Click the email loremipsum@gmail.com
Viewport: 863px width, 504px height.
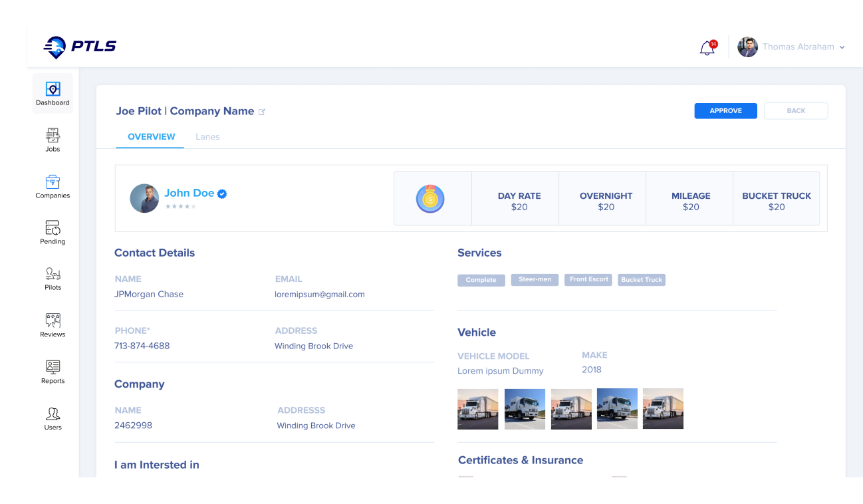pos(320,295)
